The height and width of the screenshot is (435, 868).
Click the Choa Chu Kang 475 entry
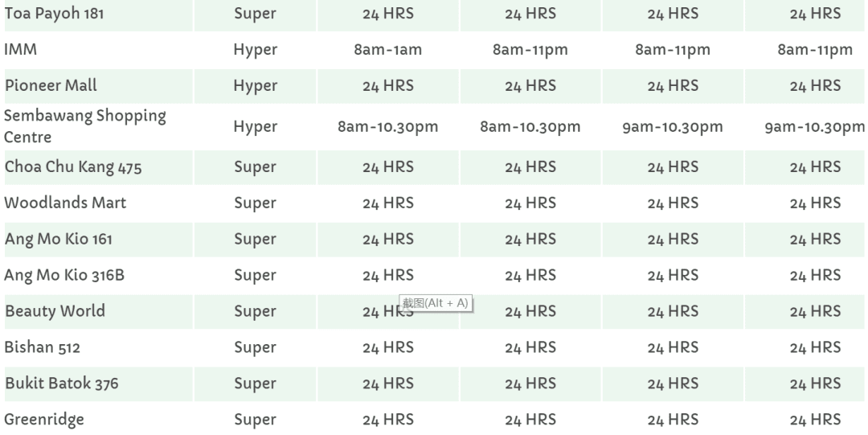click(68, 167)
